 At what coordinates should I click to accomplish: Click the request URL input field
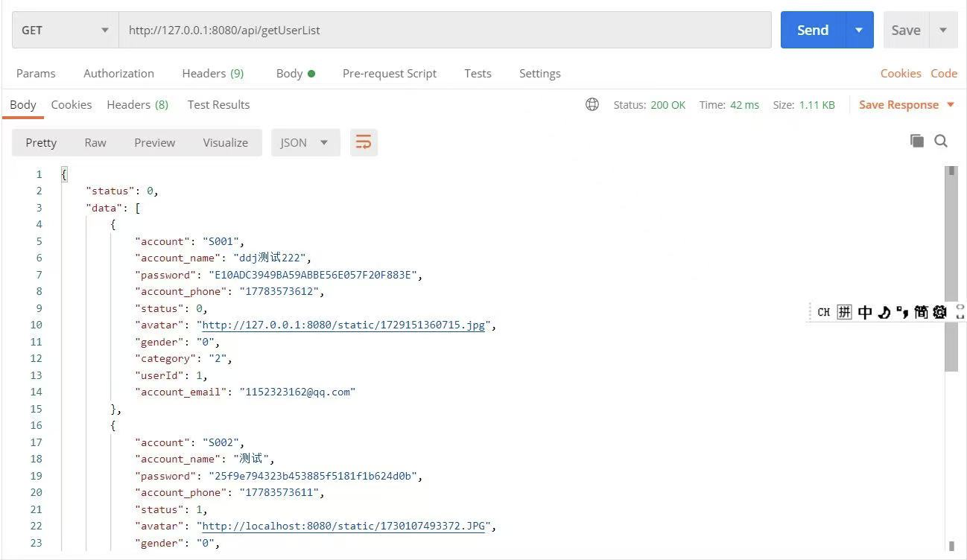click(x=445, y=30)
